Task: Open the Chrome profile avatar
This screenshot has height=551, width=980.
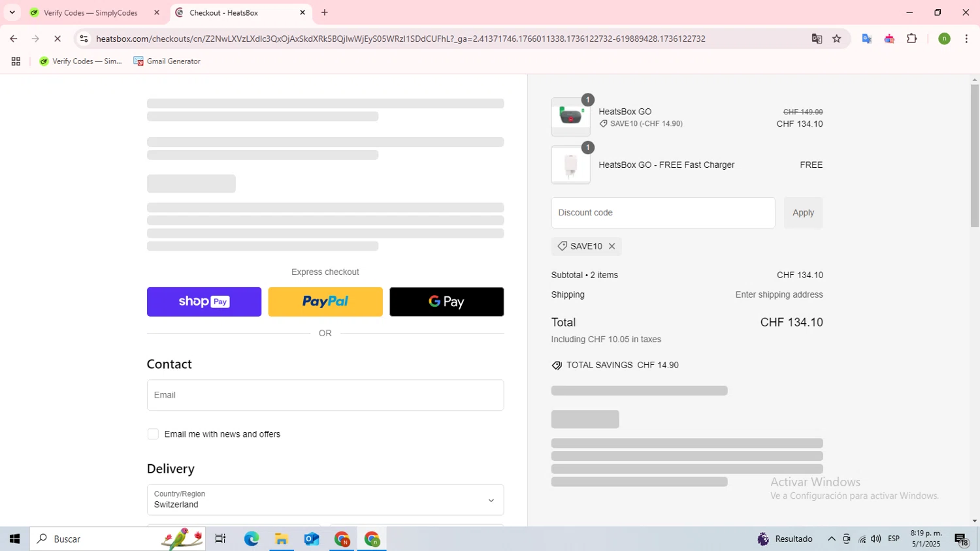Action: tap(944, 39)
